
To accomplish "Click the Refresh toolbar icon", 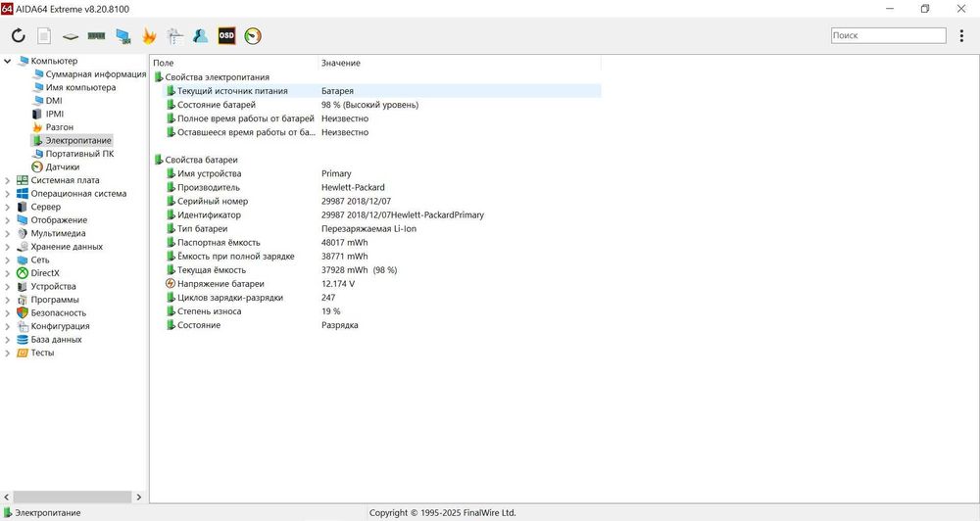I will 18,35.
